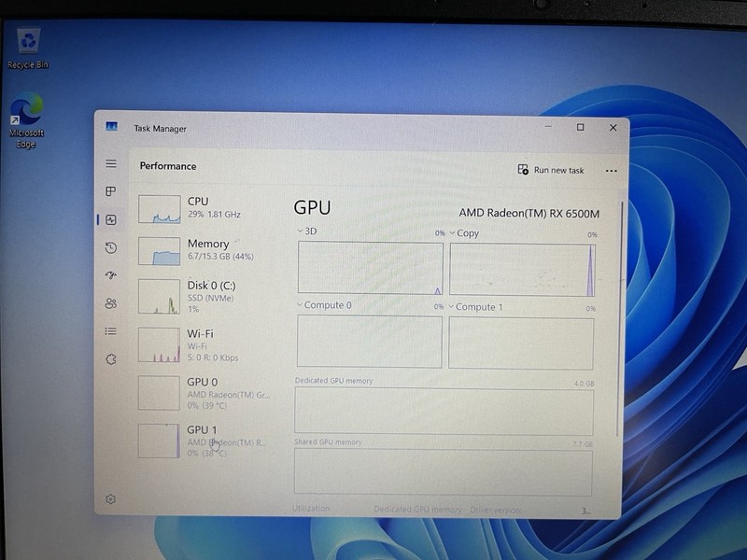Click the 29% 1.81 GHz CPU value
The width and height of the screenshot is (747, 560).
[x=214, y=215]
